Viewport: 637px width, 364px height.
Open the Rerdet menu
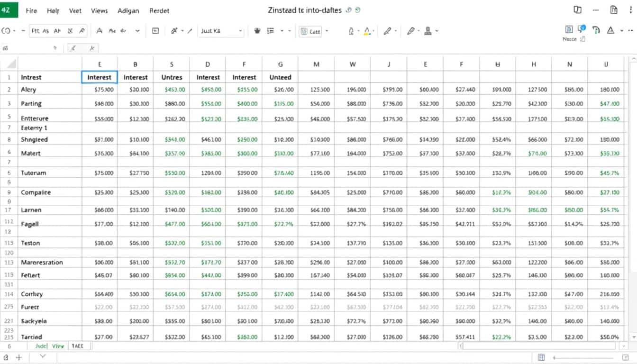click(159, 10)
